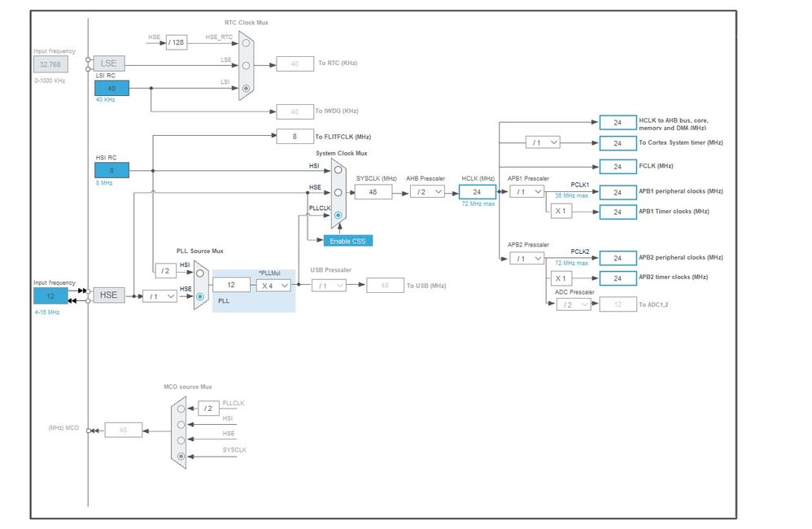Image resolution: width=812 pixels, height=529 pixels.
Task: Select HSE_RTC radio in RTC Clock Mux
Action: pos(246,43)
